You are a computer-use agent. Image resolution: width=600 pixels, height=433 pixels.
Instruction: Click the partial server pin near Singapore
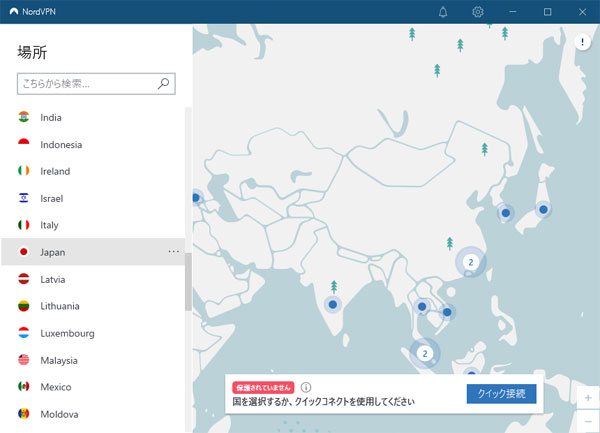471,372
